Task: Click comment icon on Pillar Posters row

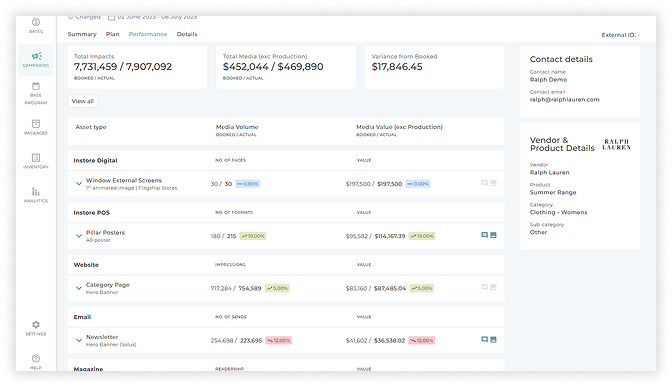Action: 484,235
